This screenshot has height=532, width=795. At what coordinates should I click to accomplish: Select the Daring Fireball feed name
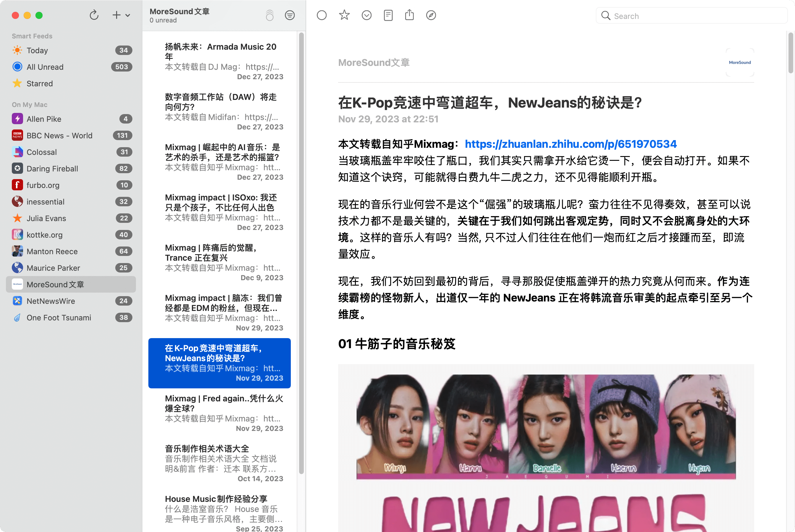click(x=52, y=169)
